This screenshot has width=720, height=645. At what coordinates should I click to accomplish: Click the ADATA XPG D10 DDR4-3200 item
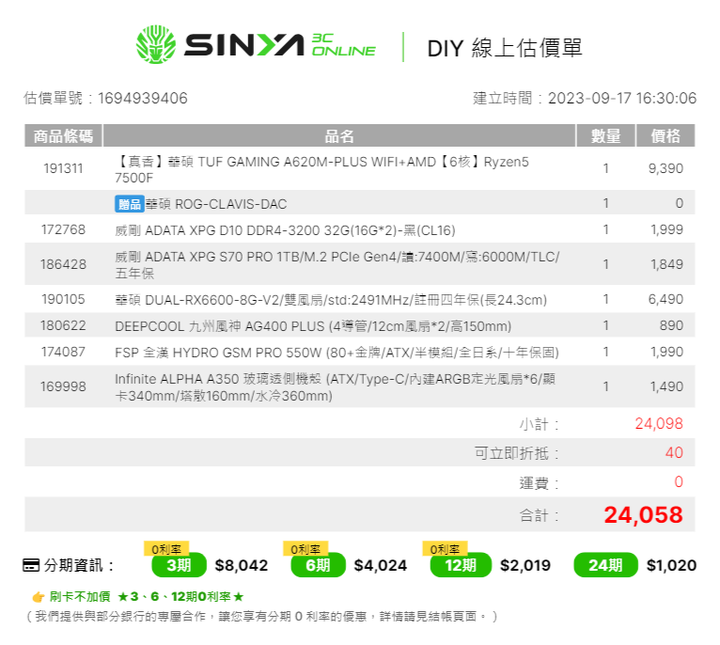click(x=285, y=230)
